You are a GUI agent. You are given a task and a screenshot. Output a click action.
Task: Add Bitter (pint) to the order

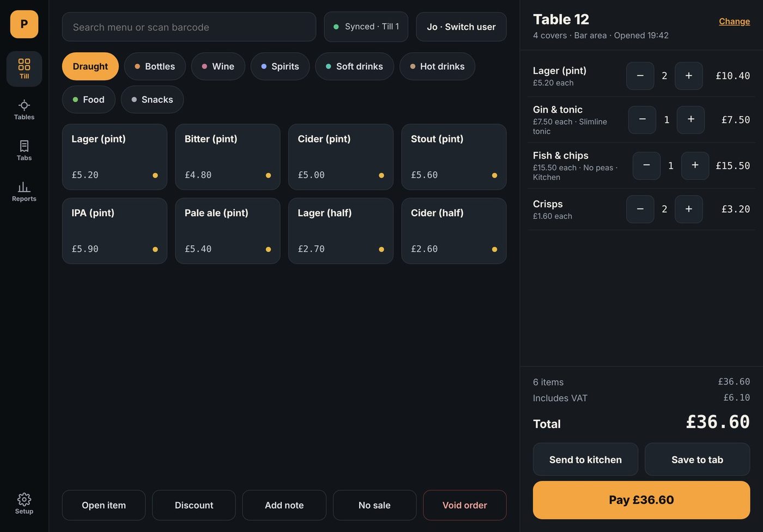click(228, 157)
